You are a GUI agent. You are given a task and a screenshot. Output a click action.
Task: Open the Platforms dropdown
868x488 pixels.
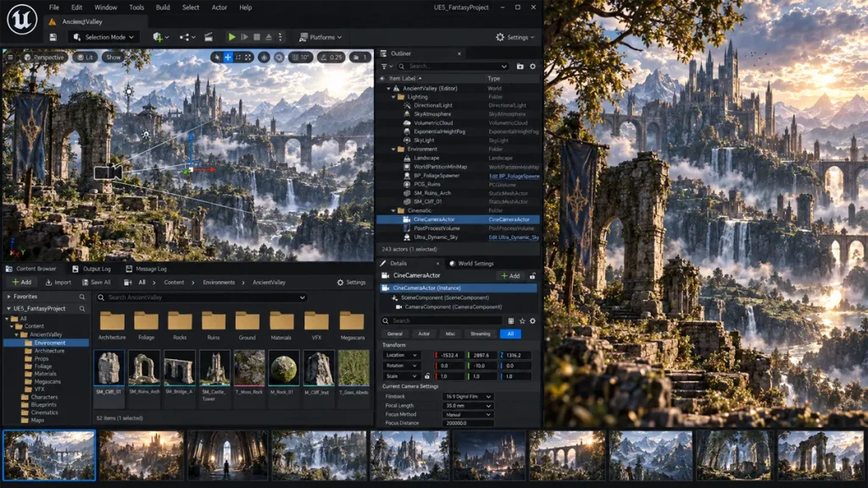coord(320,37)
